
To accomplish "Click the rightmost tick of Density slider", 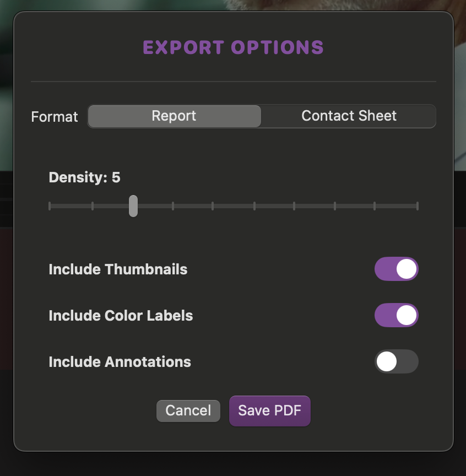I will [x=418, y=206].
